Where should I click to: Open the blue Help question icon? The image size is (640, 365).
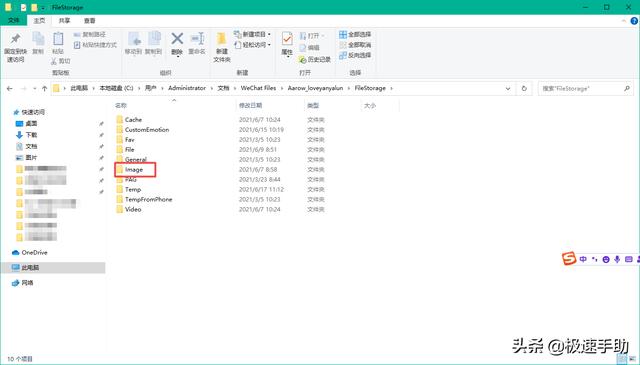[635, 20]
